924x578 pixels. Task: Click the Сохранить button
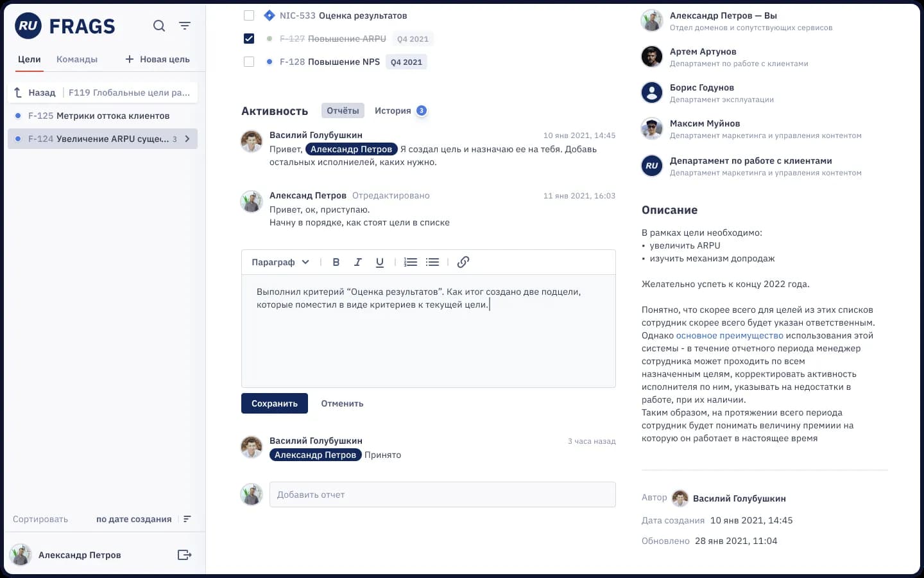[x=275, y=403]
